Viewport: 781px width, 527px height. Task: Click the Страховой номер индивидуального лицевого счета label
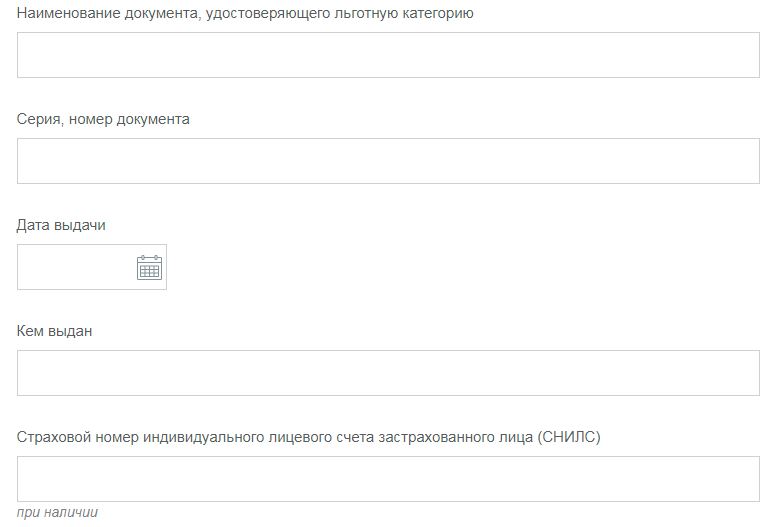point(309,437)
